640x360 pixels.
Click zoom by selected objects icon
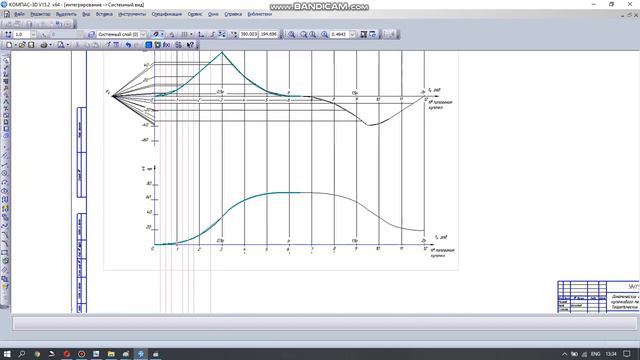[324, 35]
